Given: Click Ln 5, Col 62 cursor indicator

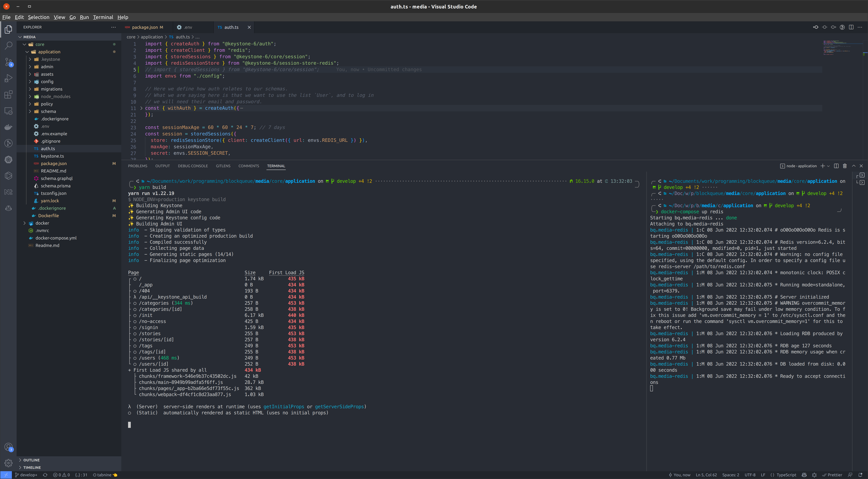Looking at the screenshot, I should point(707,475).
